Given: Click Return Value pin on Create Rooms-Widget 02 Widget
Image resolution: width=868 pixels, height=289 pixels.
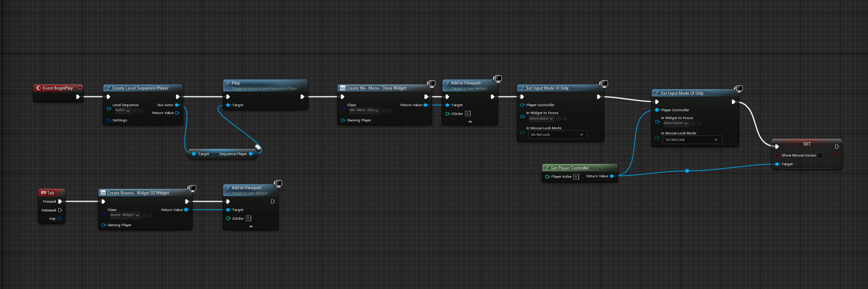Looking at the screenshot, I should click(186, 210).
